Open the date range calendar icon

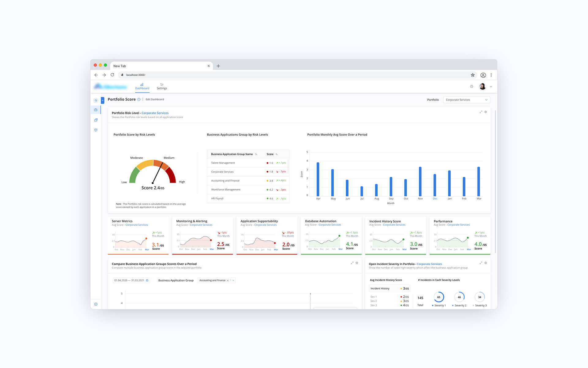pos(147,280)
